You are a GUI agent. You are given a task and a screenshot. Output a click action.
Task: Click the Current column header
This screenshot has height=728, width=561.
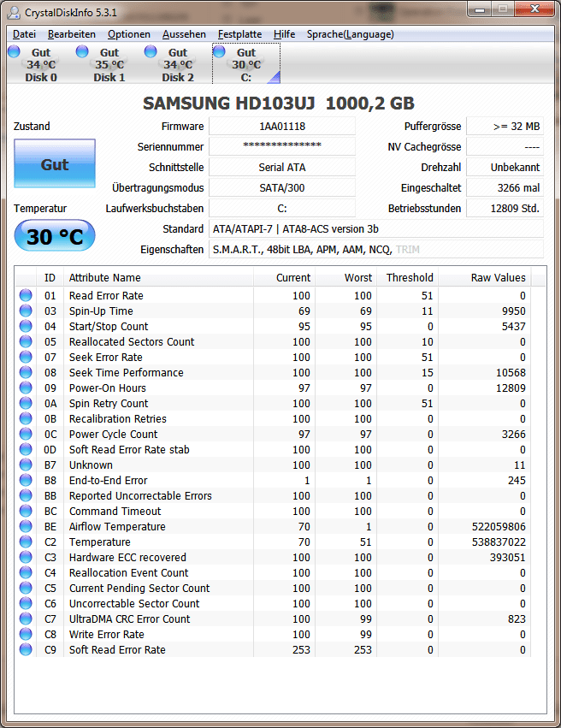click(284, 278)
